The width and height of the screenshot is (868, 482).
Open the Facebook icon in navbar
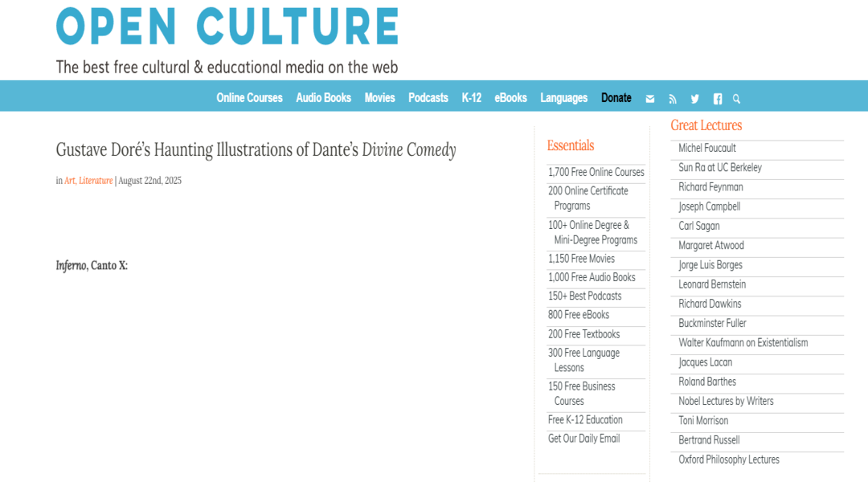718,99
